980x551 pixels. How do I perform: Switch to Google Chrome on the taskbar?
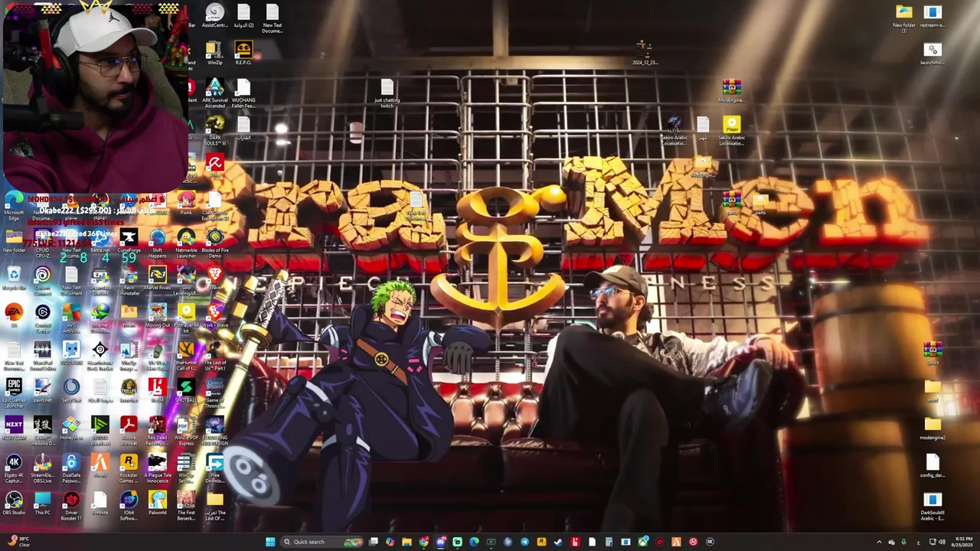423,542
